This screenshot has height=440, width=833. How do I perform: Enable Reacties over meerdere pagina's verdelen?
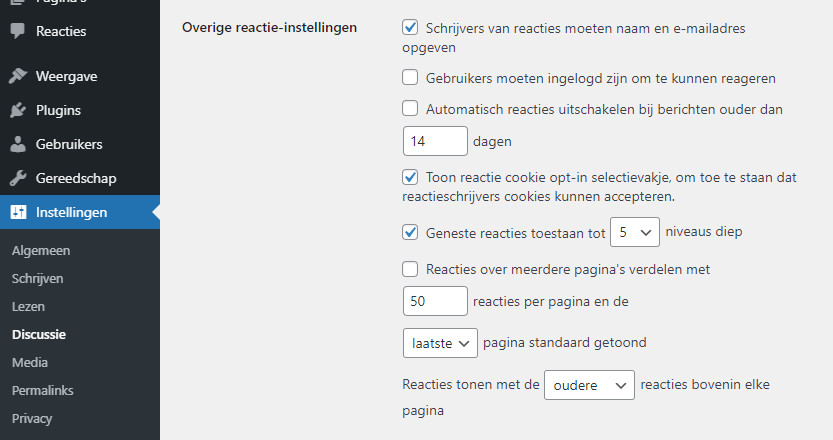coord(410,269)
